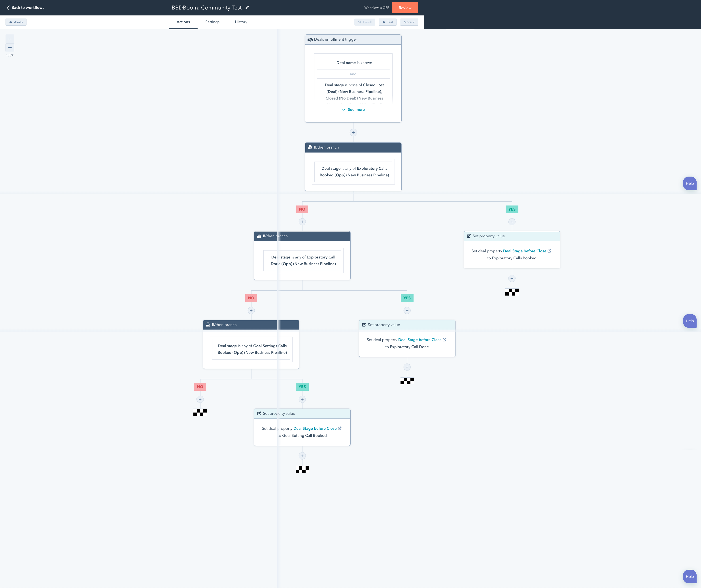The image size is (701, 588).
Task: Open external link icon in Exploratory Calls Booked card
Action: point(550,251)
